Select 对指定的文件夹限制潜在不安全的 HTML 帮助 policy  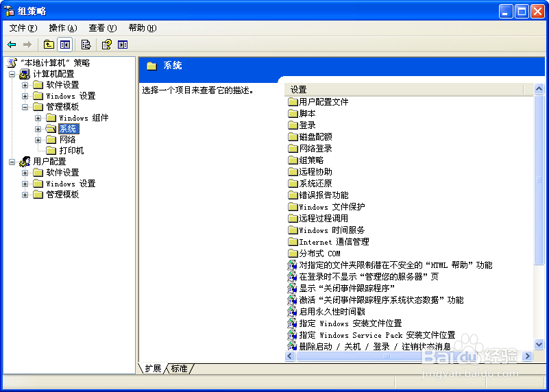pyautogui.click(x=395, y=265)
